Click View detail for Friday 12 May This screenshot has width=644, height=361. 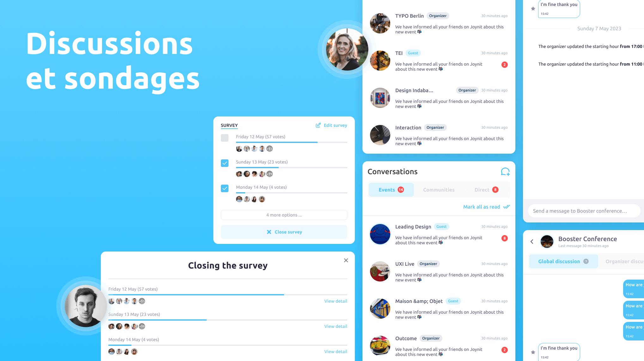(x=336, y=301)
